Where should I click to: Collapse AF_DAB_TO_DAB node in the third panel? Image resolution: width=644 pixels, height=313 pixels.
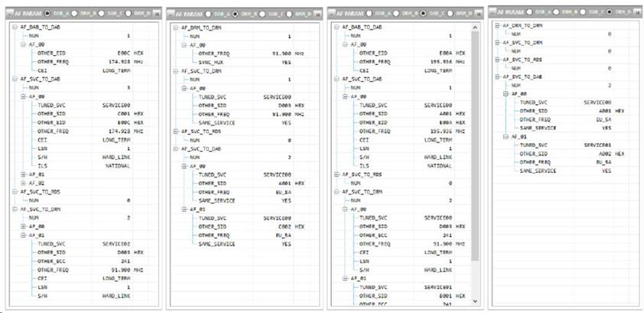click(337, 27)
